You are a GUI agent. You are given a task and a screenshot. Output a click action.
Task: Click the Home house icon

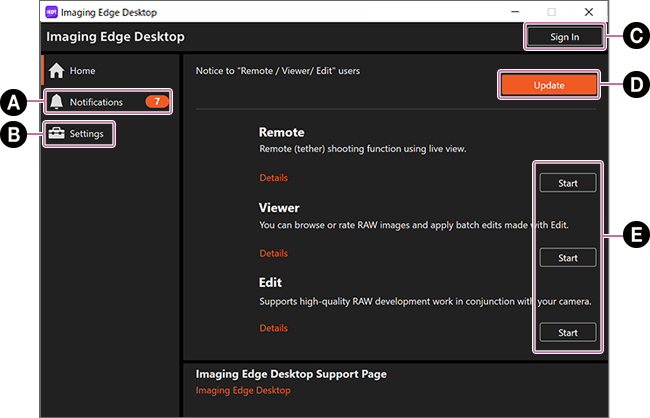click(x=56, y=70)
